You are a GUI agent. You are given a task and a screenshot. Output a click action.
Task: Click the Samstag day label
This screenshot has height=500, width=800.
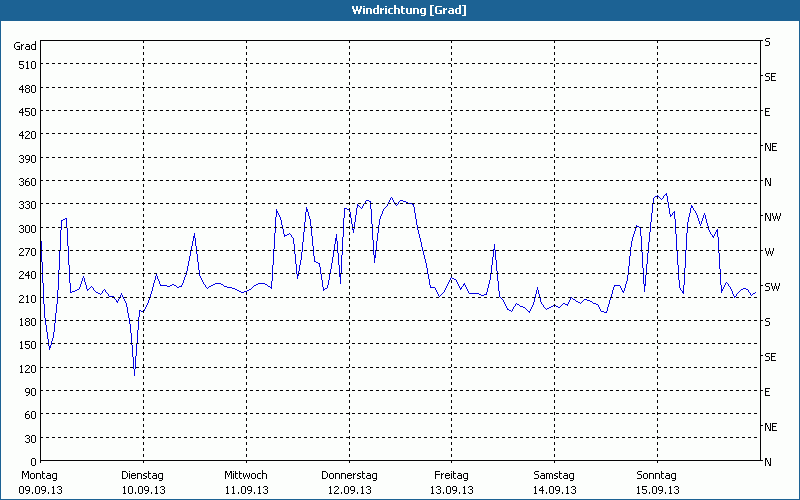(x=554, y=476)
